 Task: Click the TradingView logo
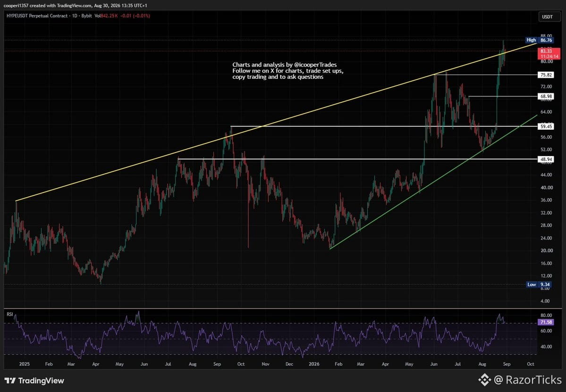pos(34,381)
